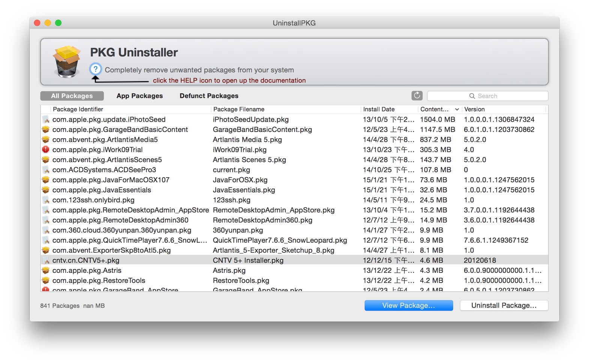Click icon beside com.123ssh.onlybird.pkg

[x=46, y=200]
